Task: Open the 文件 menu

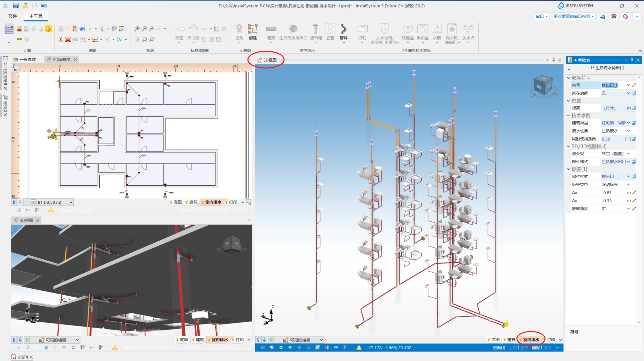Action: point(12,16)
